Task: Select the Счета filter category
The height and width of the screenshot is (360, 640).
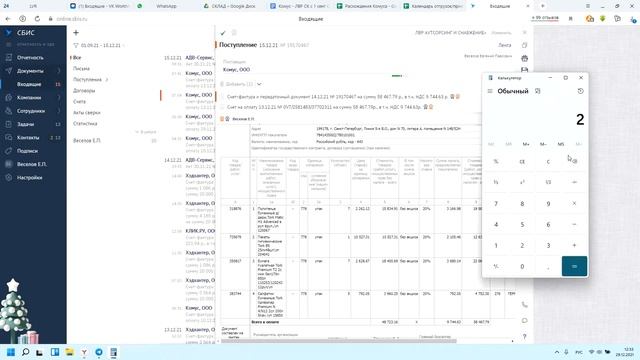Action: (x=80, y=101)
